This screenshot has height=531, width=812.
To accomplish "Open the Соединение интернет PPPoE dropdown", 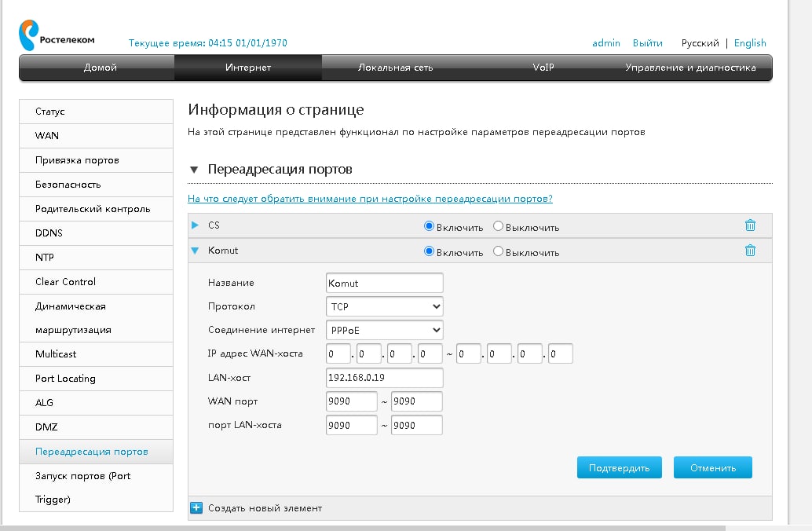I will click(384, 330).
